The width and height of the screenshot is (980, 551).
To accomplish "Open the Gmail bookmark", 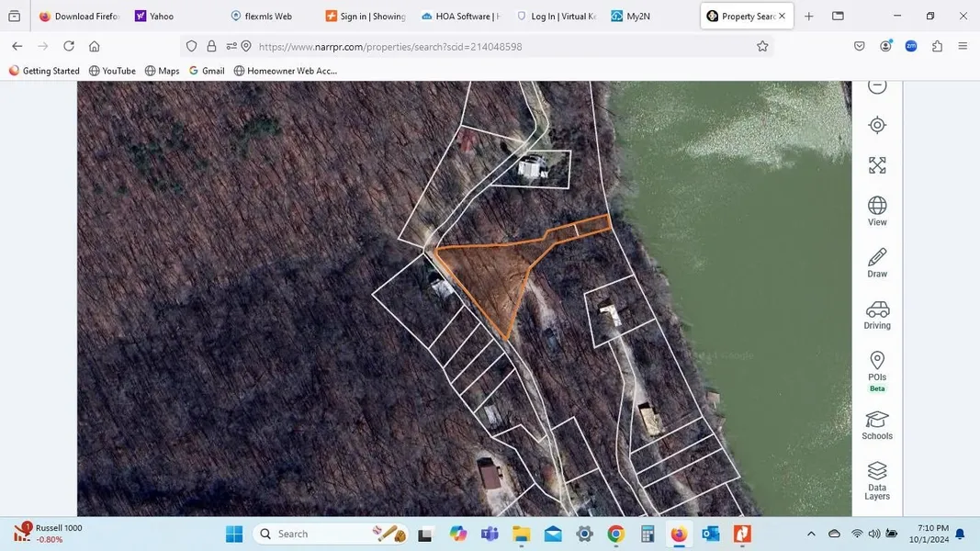I will click(207, 71).
